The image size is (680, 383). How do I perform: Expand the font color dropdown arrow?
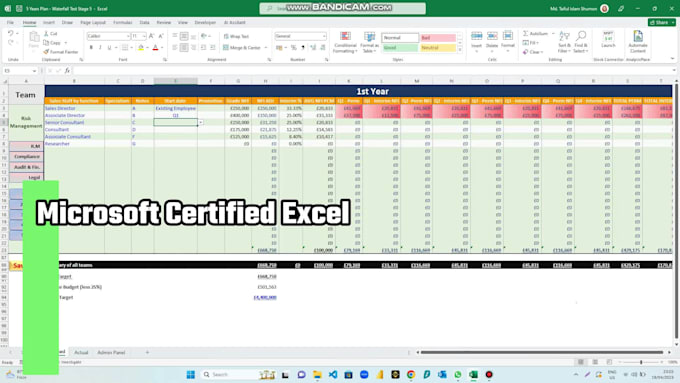coord(162,48)
